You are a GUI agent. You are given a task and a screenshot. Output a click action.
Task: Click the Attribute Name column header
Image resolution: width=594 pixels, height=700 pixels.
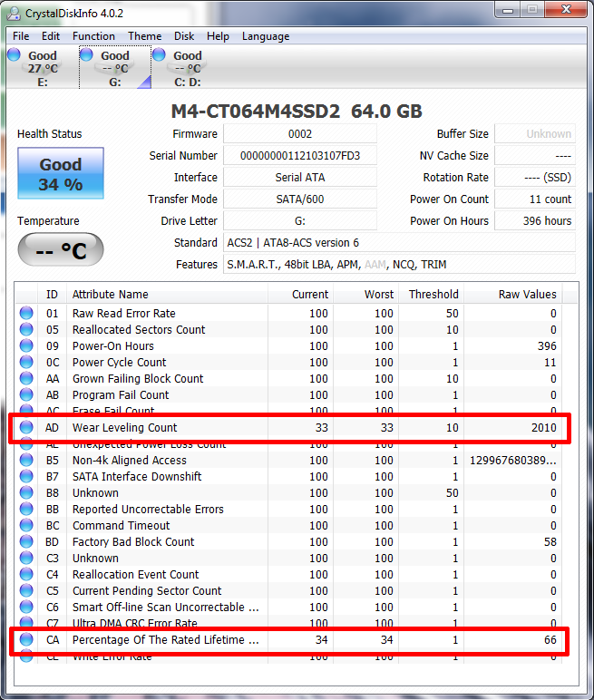point(167,295)
